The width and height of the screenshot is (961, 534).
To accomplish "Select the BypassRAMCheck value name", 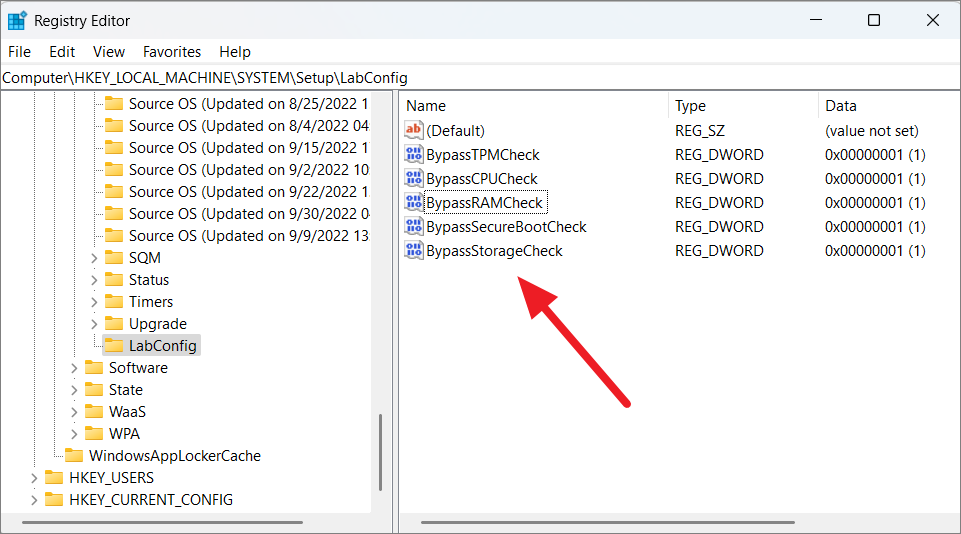I will 485,202.
